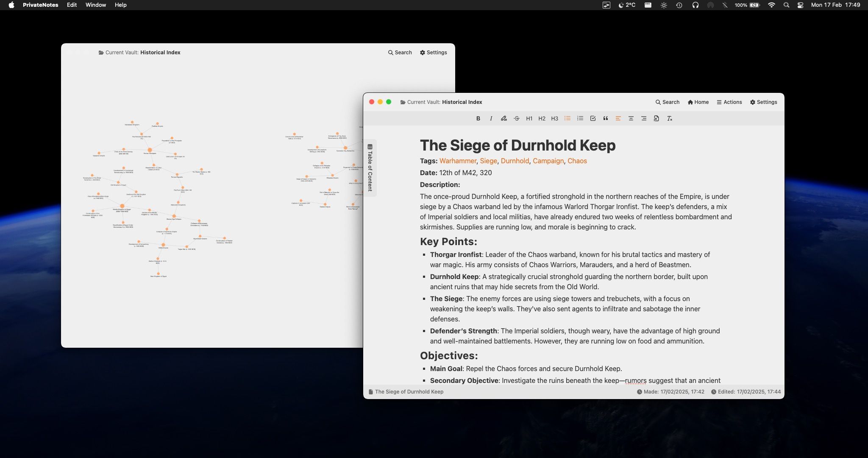Toggle the highlight formatting tool
868x458 pixels.
click(503, 118)
